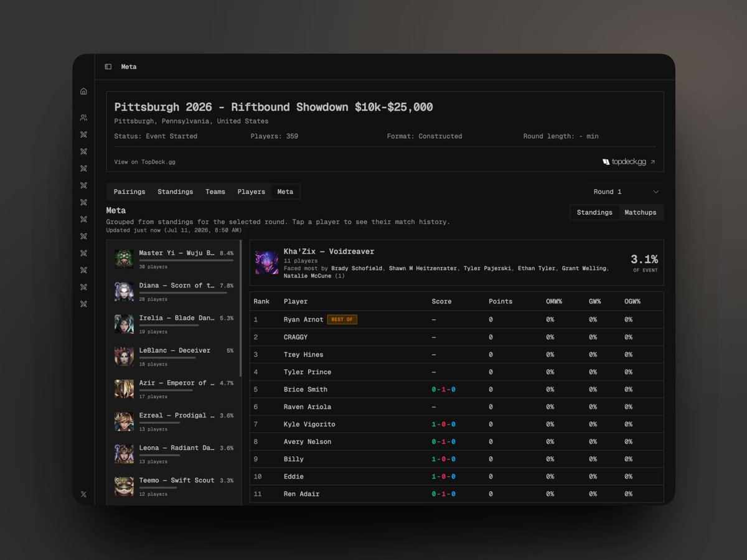This screenshot has width=747, height=560.
Task: Select the Irelia champion avatar
Action: coord(124,324)
